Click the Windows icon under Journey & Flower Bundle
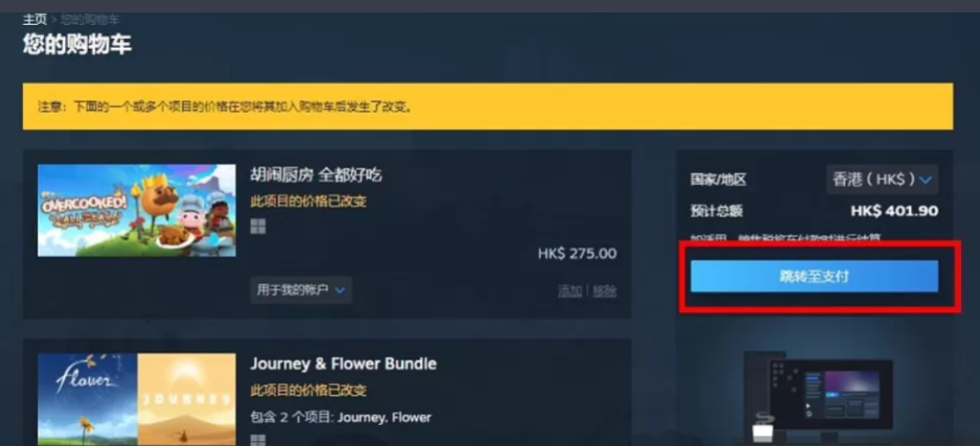 258,440
